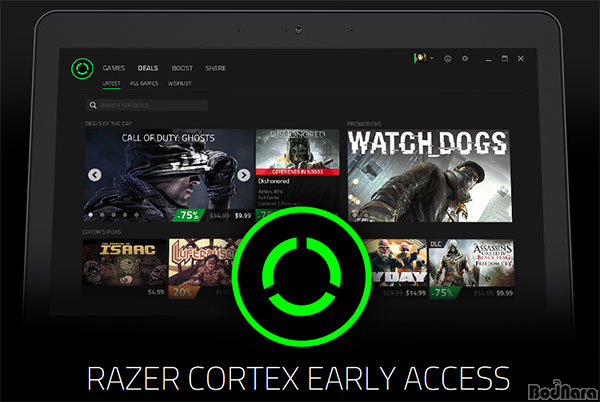Click the Dishonored title text
Image resolution: width=600 pixels, height=402 pixels.
274,181
